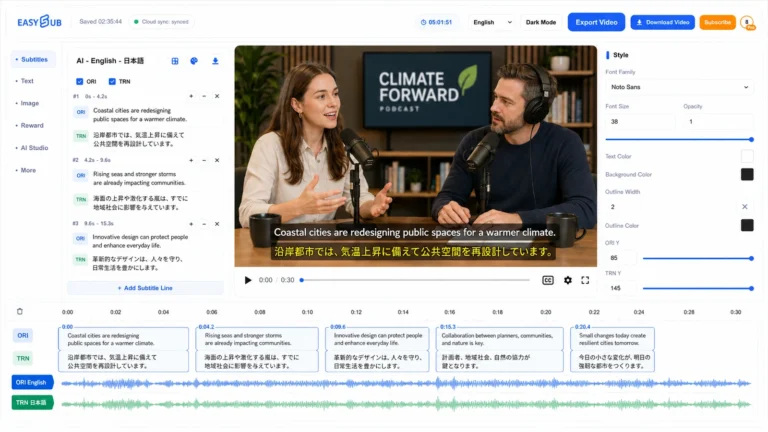Click the 'Saved 02:35:44' status text
This screenshot has width=768, height=432.
100,22
